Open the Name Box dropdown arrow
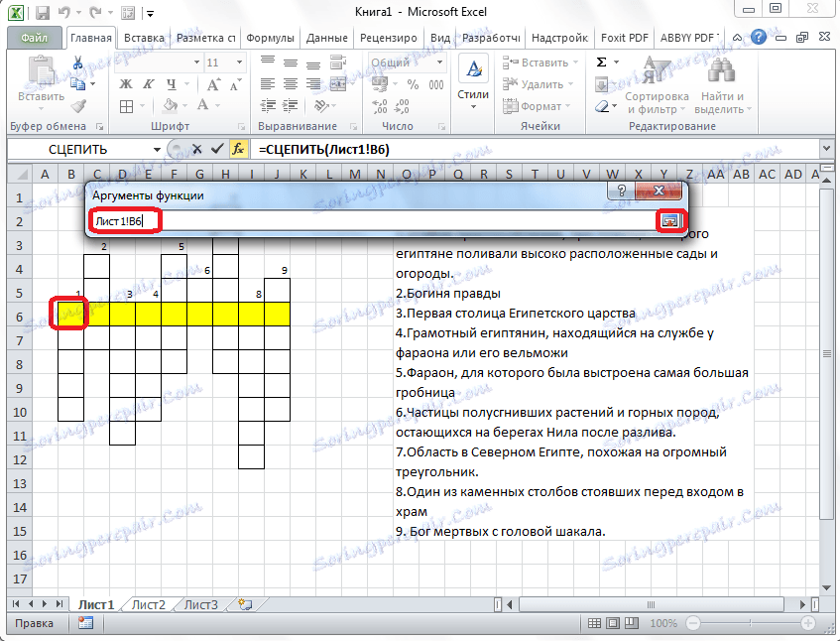The height and width of the screenshot is (641, 840). (157, 149)
